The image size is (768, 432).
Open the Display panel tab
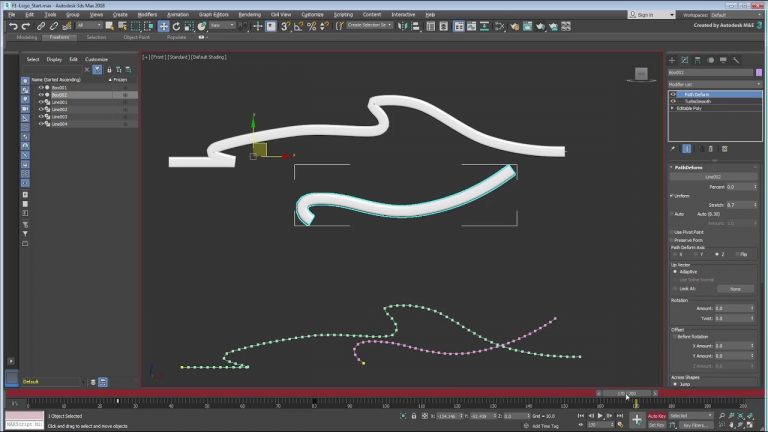pos(723,60)
